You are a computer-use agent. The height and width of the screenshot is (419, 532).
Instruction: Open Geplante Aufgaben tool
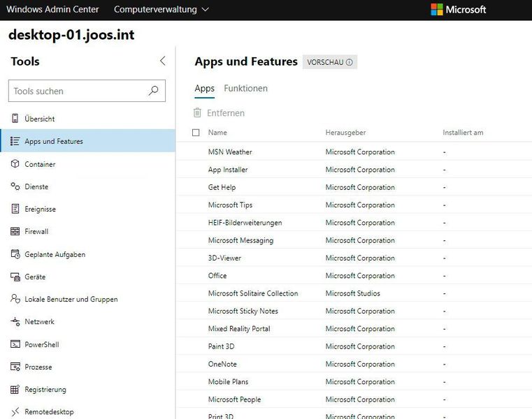coord(87,254)
